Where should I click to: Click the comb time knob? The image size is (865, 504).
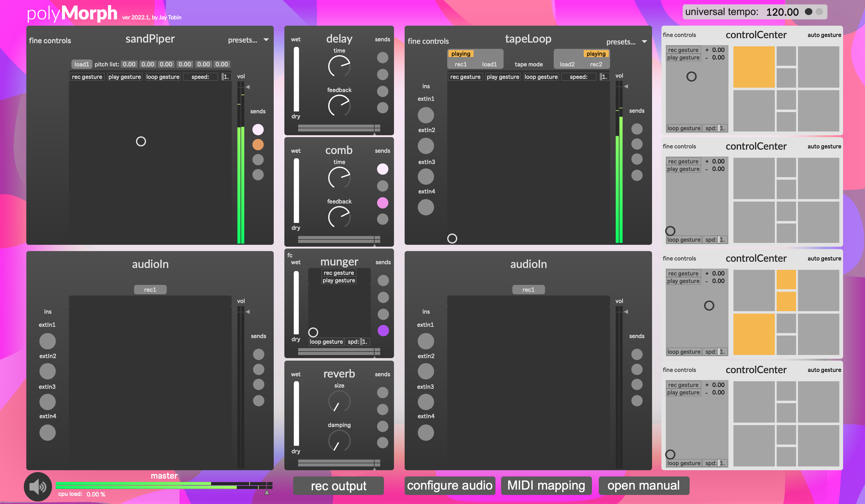(x=339, y=178)
